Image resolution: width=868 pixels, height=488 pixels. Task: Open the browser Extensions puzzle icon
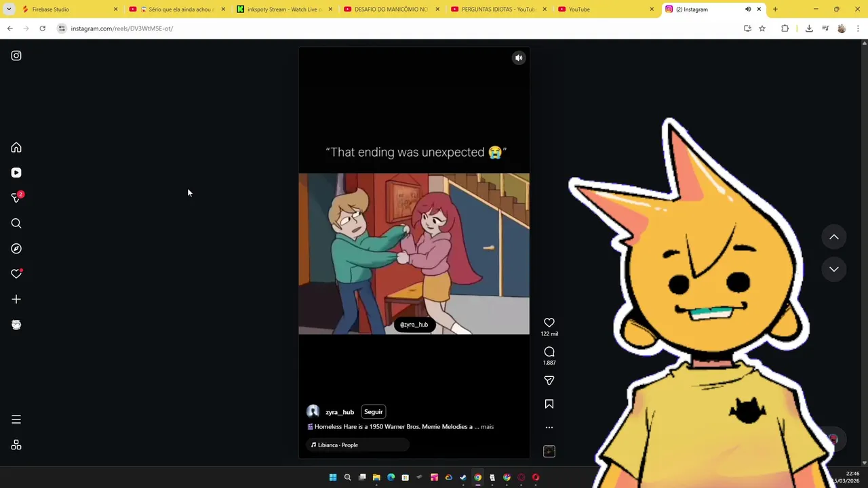(x=785, y=28)
